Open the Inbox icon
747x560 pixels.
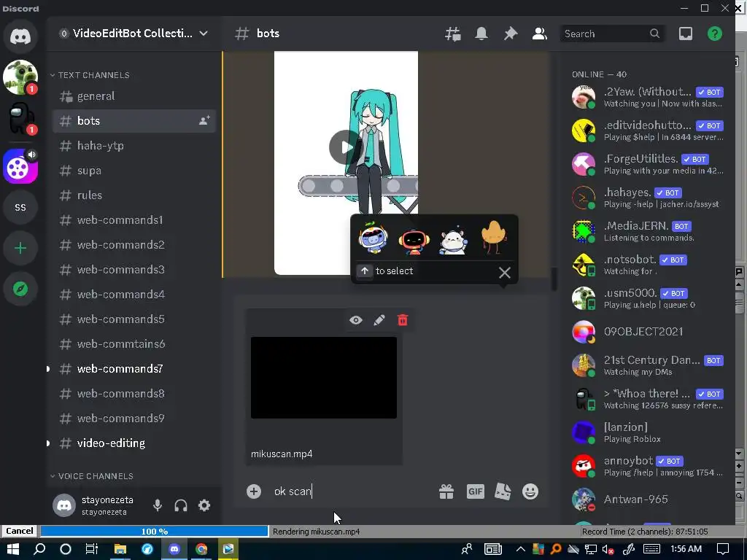[x=686, y=34]
